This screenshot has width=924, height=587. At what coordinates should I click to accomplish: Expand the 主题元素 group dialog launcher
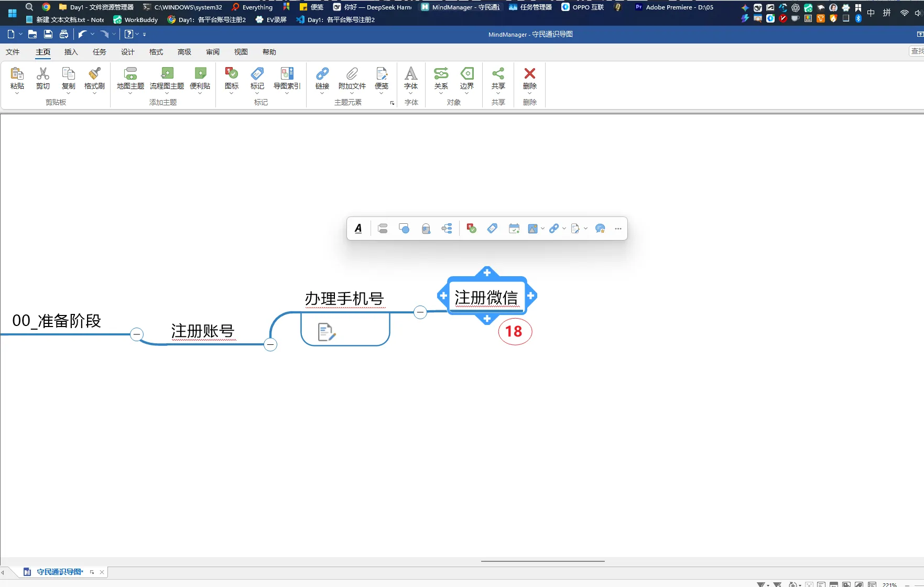pos(392,103)
